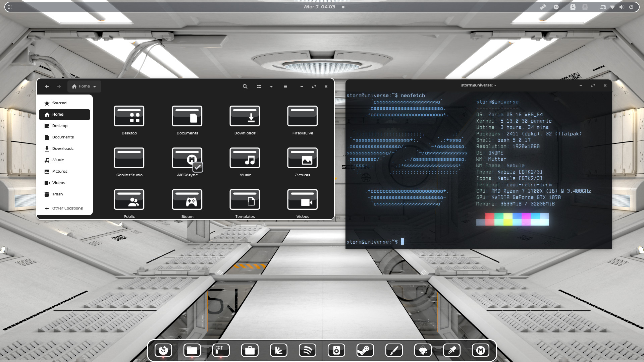The width and height of the screenshot is (644, 362).
Task: Select Starred in the Files sidebar
Action: tap(64, 103)
